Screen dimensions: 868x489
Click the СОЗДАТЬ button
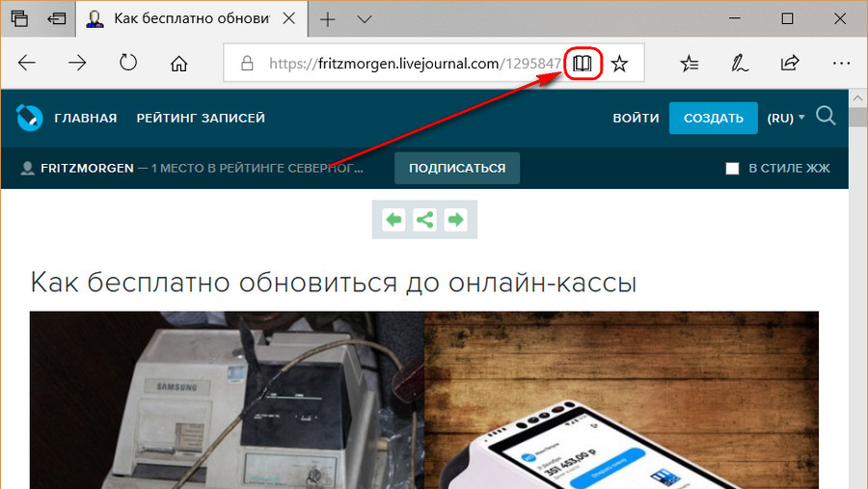point(713,118)
